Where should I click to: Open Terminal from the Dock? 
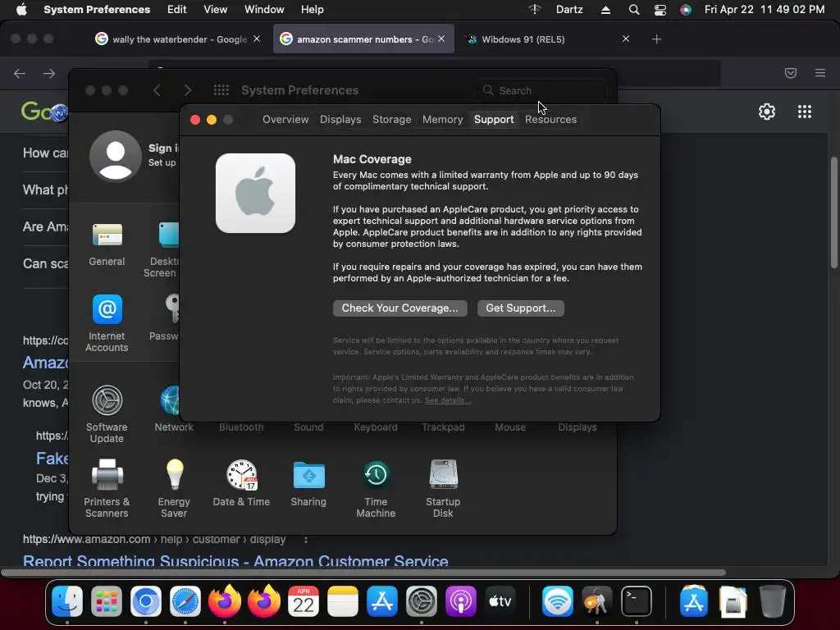click(637, 601)
